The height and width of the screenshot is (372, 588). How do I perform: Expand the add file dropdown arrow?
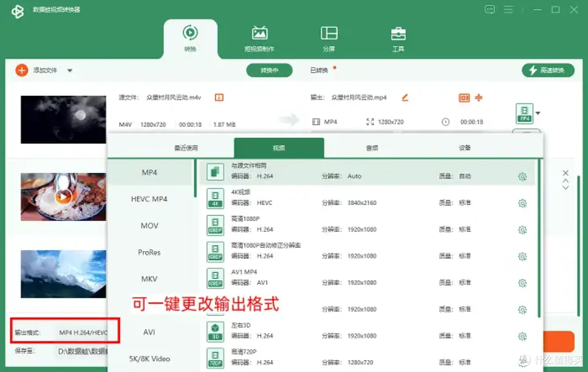[x=70, y=70]
